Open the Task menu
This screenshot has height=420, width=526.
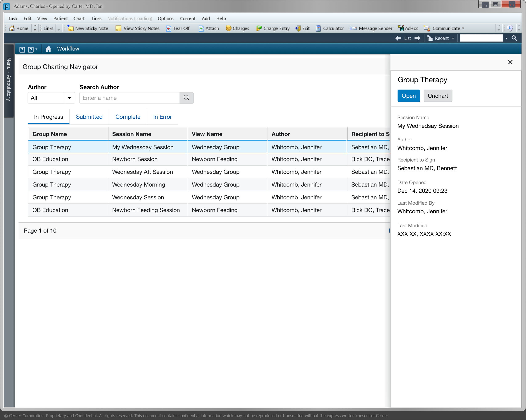[13, 19]
